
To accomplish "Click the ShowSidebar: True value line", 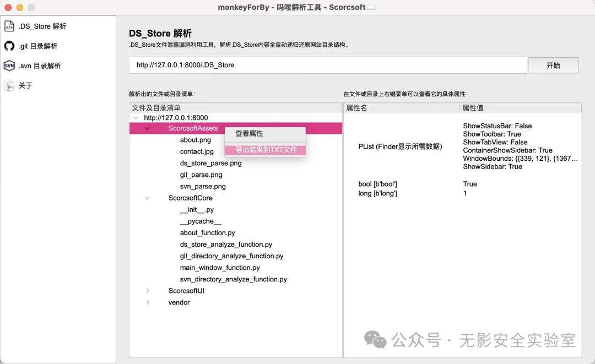I will pos(492,167).
